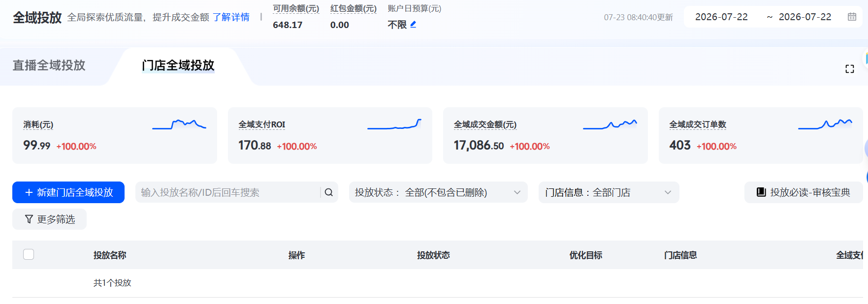The width and height of the screenshot is (868, 304).
Task: Click 新建门店全域投放 button
Action: point(68,192)
